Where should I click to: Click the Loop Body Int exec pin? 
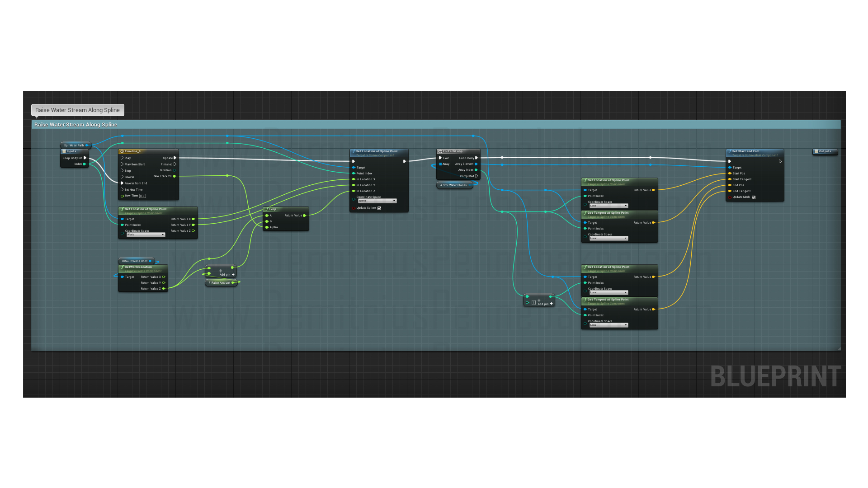pyautogui.click(x=85, y=158)
